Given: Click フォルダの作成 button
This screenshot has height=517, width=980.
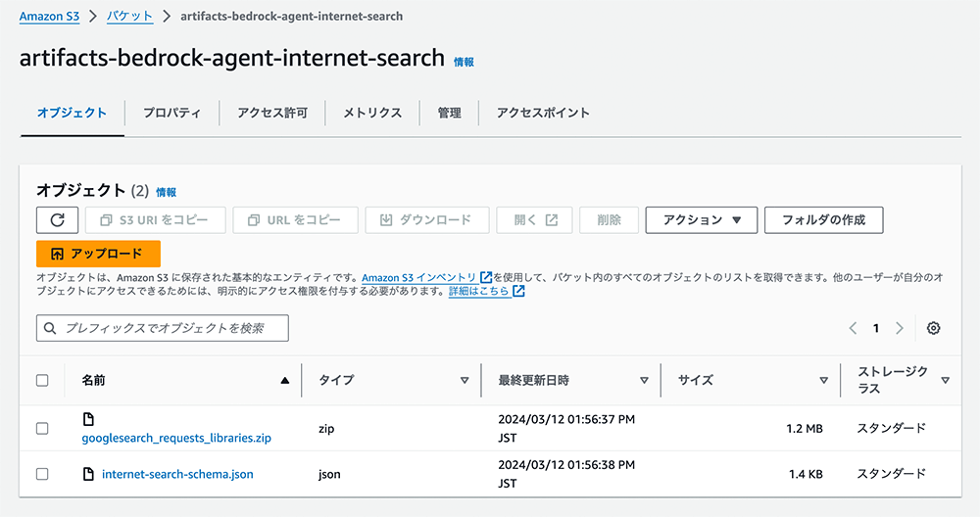Looking at the screenshot, I should (824, 219).
